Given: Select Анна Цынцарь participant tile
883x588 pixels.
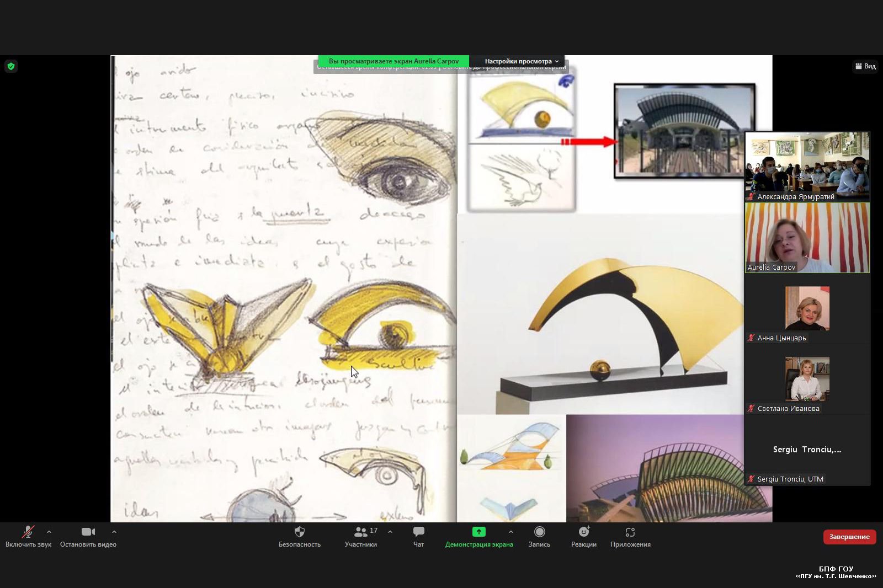Looking at the screenshot, I should (807, 309).
